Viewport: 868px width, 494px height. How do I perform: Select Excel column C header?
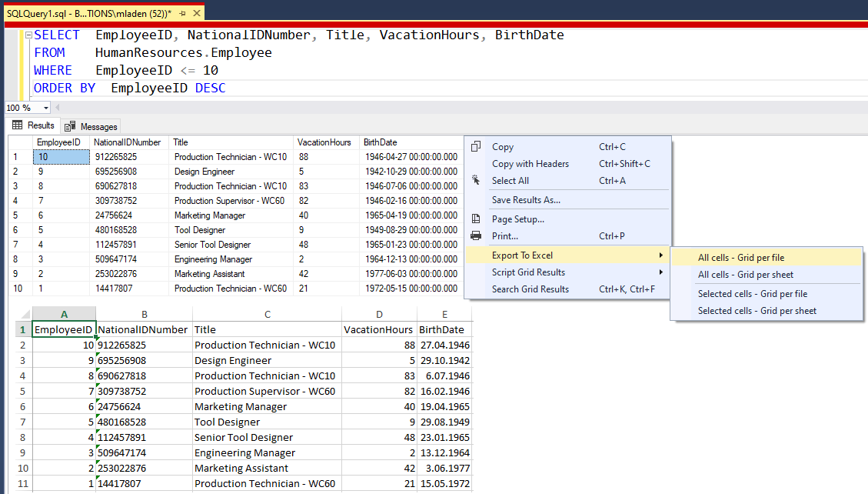click(x=268, y=314)
